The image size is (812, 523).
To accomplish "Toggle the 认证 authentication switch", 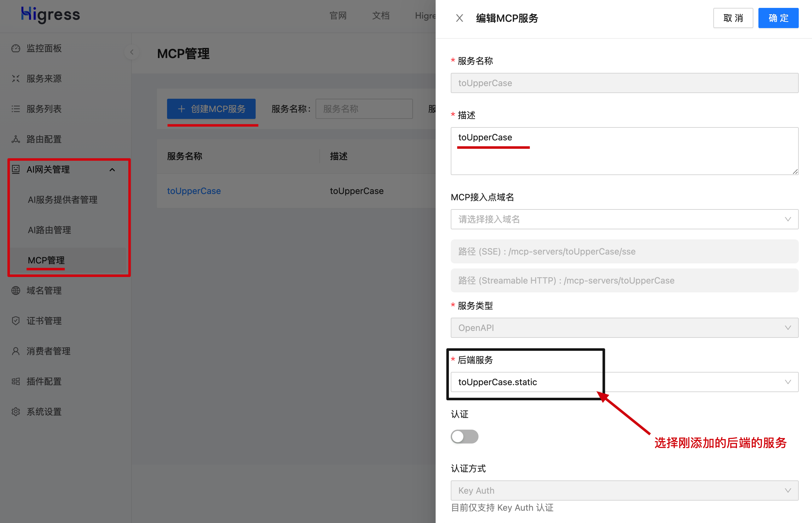I will pyautogui.click(x=464, y=437).
